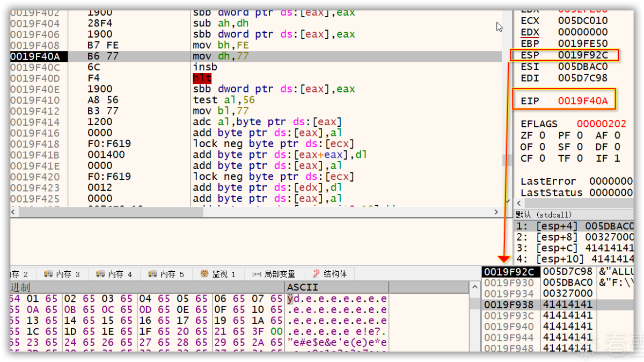
Task: Select argument row '2: [esp+8]'
Action: pos(574,237)
